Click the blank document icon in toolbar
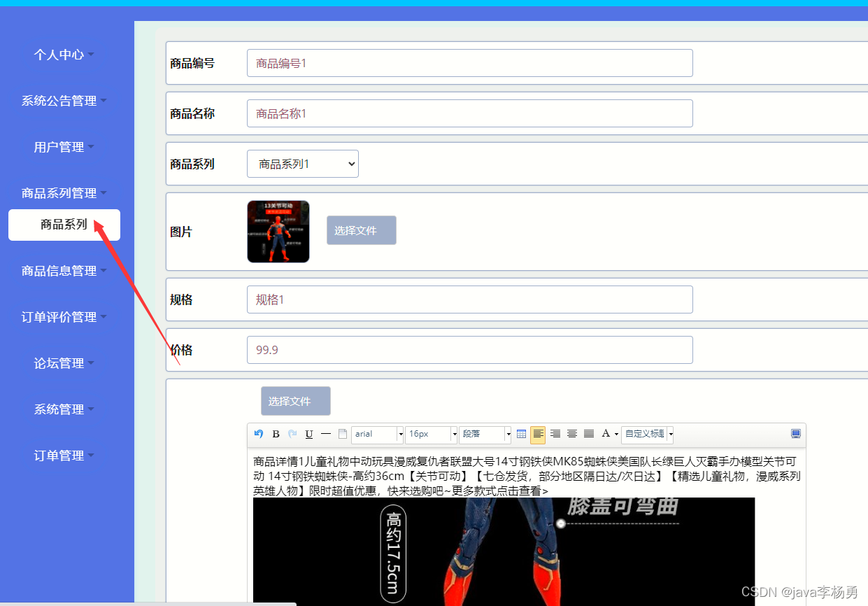 (343, 434)
